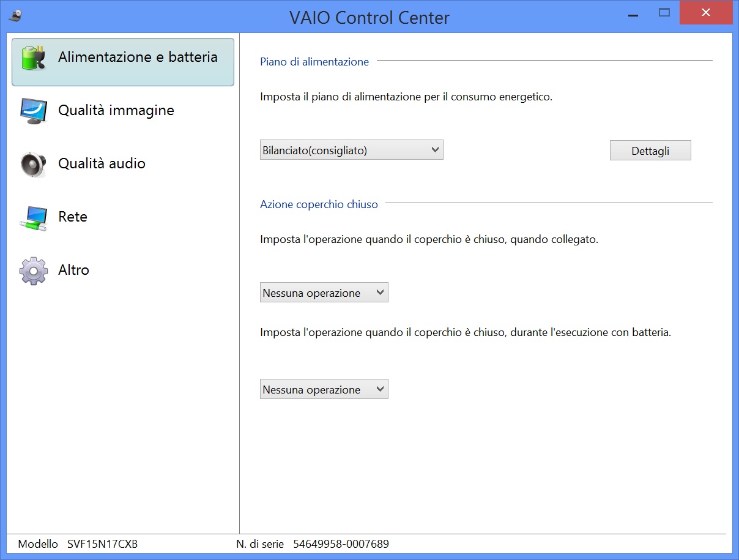This screenshot has height=560, width=739.
Task: Expand lid-closed action dropdown for plugged-in mode
Action: (x=324, y=293)
